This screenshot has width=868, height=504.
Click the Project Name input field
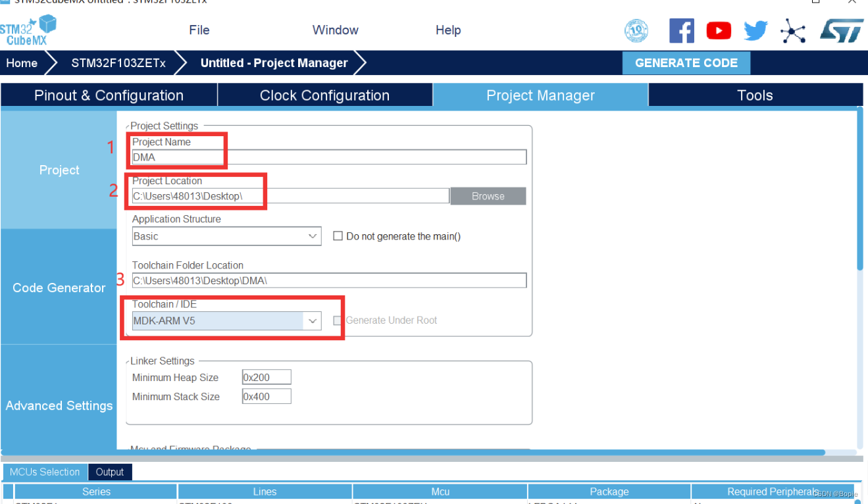click(x=329, y=157)
